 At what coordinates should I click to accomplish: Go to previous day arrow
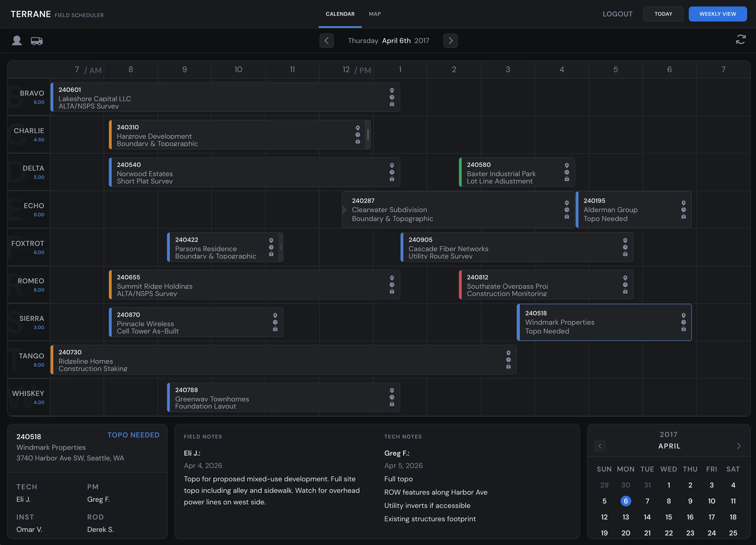click(326, 41)
